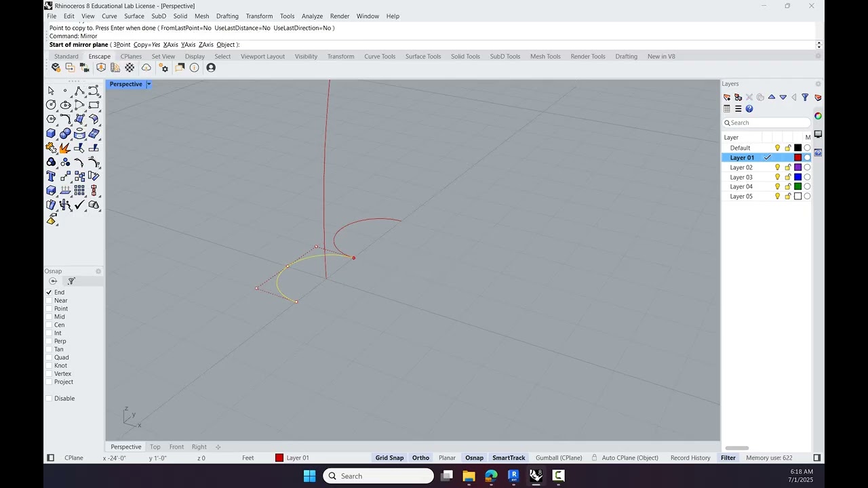
Task: Change Layer 02 purple color swatch
Action: point(797,167)
